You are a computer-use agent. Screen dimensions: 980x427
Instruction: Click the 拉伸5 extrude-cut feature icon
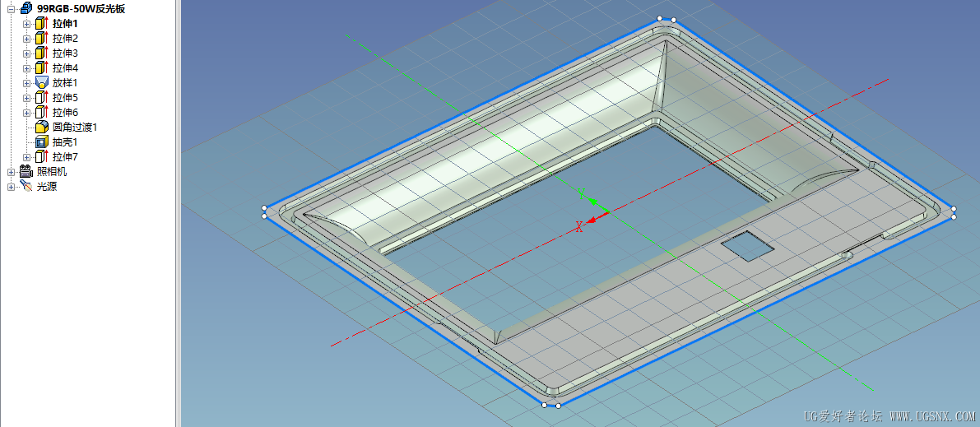[42, 98]
